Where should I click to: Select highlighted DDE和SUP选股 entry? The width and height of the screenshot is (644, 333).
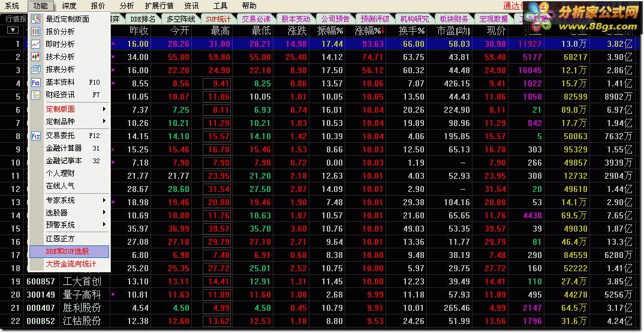pyautogui.click(x=70, y=251)
